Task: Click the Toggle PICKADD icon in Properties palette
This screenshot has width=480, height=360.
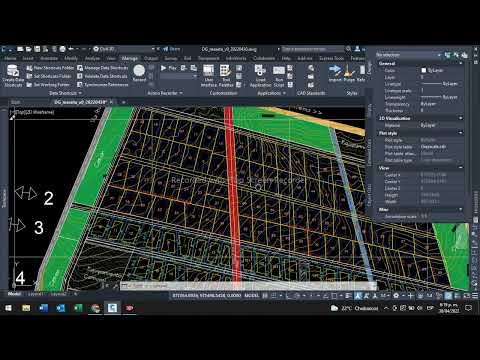Action: click(x=447, y=55)
